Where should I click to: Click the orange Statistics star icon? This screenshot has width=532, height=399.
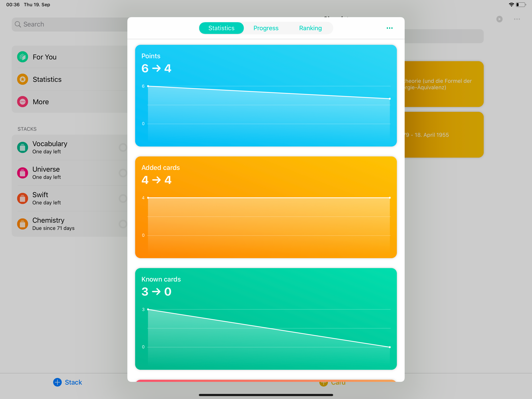[22, 79]
